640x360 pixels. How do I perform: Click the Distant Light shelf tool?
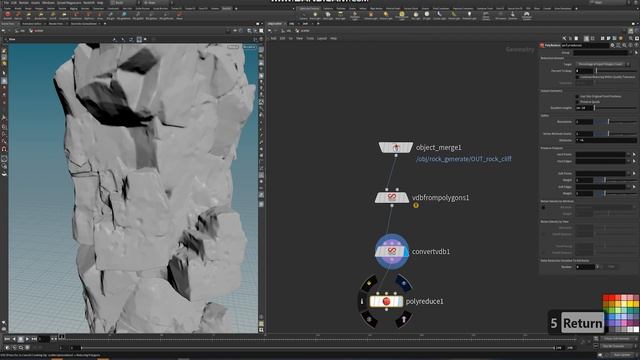(x=386, y=16)
